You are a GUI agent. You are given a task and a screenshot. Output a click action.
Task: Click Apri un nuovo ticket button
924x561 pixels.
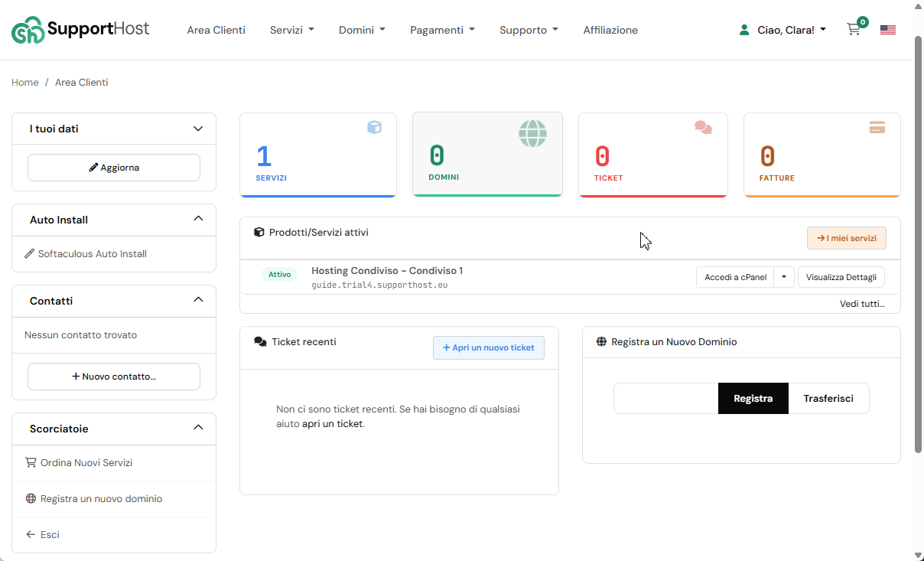pyautogui.click(x=489, y=347)
